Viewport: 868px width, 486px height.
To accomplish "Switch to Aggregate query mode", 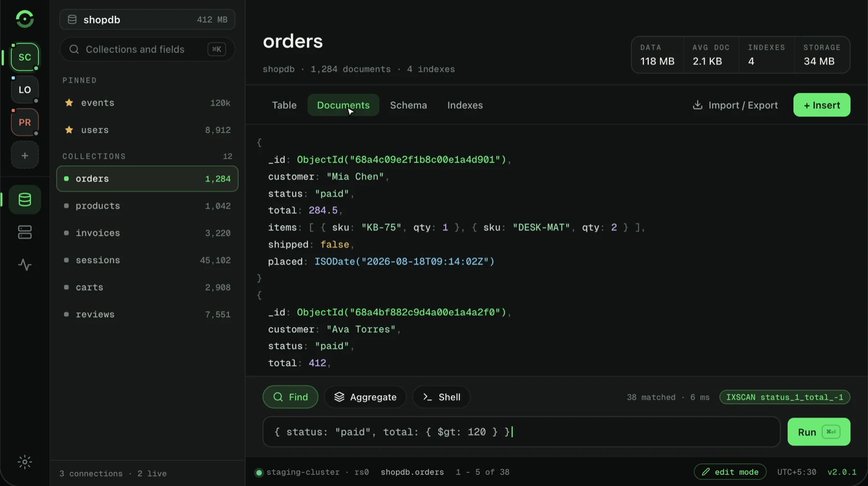I will coord(365,397).
